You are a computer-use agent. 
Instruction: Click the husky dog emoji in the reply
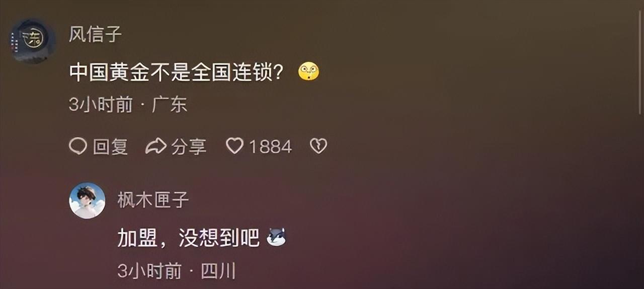coord(276,237)
